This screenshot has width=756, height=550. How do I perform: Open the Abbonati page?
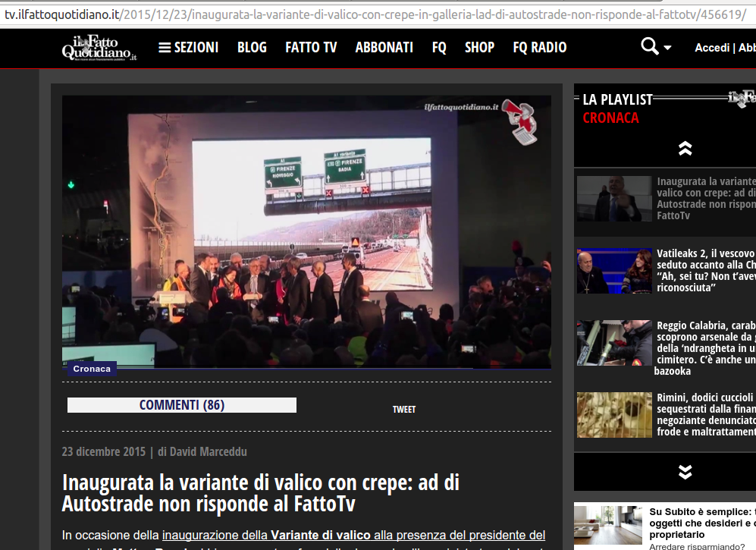click(384, 47)
